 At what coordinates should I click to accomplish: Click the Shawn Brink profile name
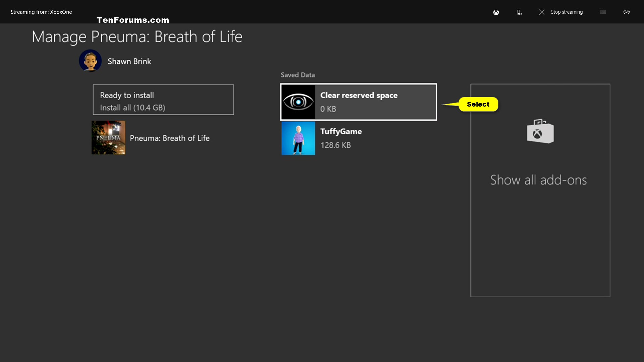(x=129, y=61)
